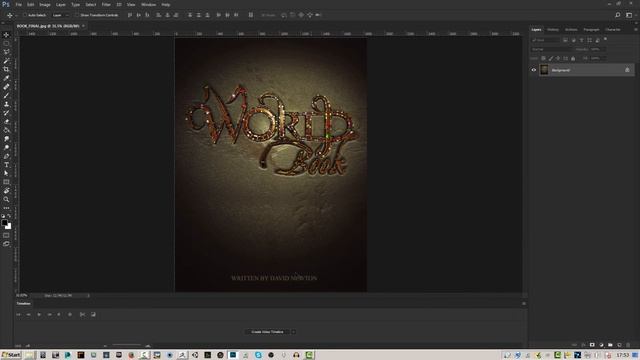Open Create Video Timeline dropdown arrow
This screenshot has height=360, width=640.
click(293, 332)
